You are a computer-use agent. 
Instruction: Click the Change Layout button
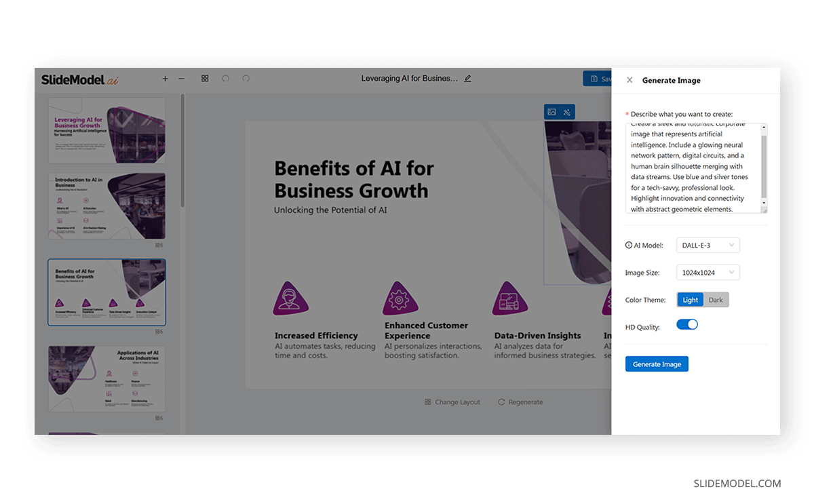(x=452, y=402)
